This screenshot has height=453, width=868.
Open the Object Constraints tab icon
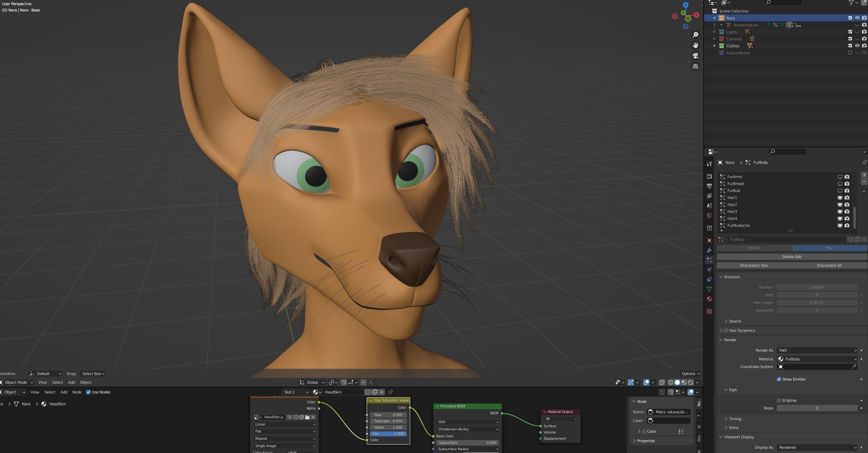click(x=709, y=279)
